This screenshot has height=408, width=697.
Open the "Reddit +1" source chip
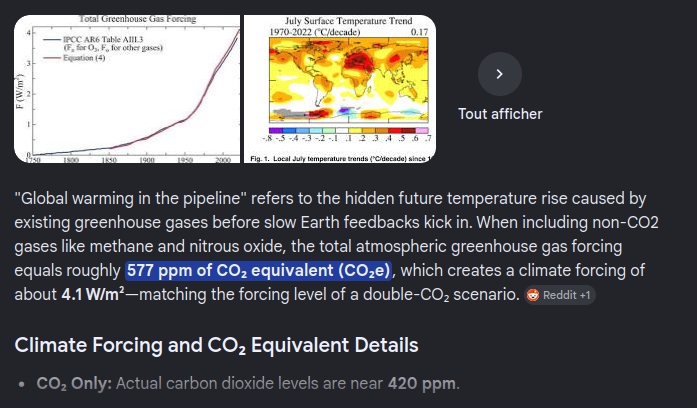560,295
